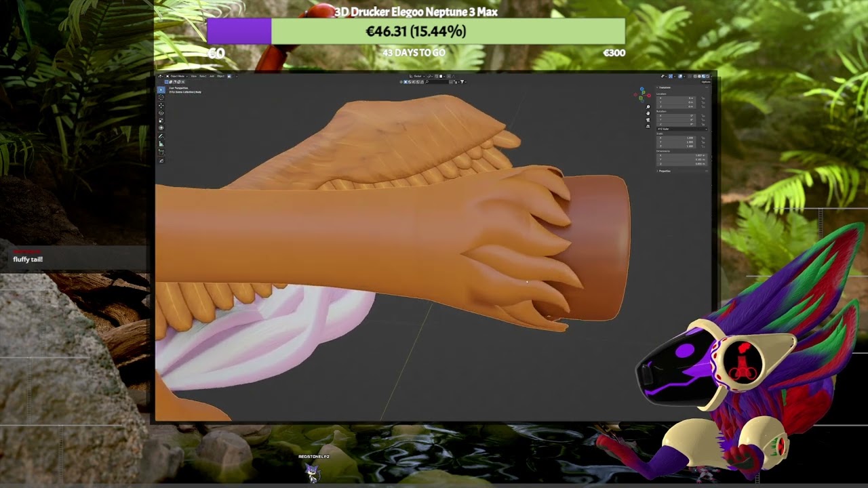Select the Measure ruler tool
Image resolution: width=868 pixels, height=488 pixels.
tap(161, 144)
